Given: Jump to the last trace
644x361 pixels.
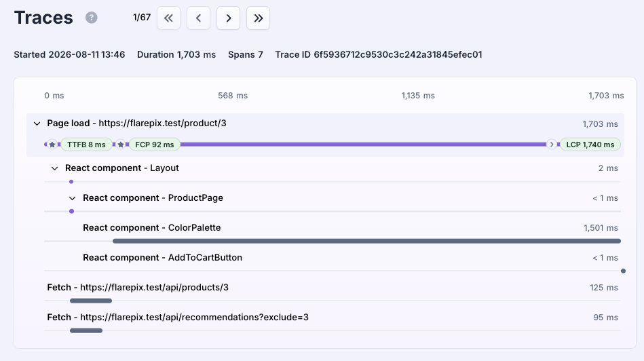Looking at the screenshot, I should coord(258,18).
